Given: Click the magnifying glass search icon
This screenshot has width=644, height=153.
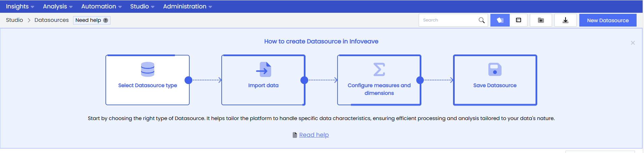Looking at the screenshot, I should pyautogui.click(x=482, y=20).
